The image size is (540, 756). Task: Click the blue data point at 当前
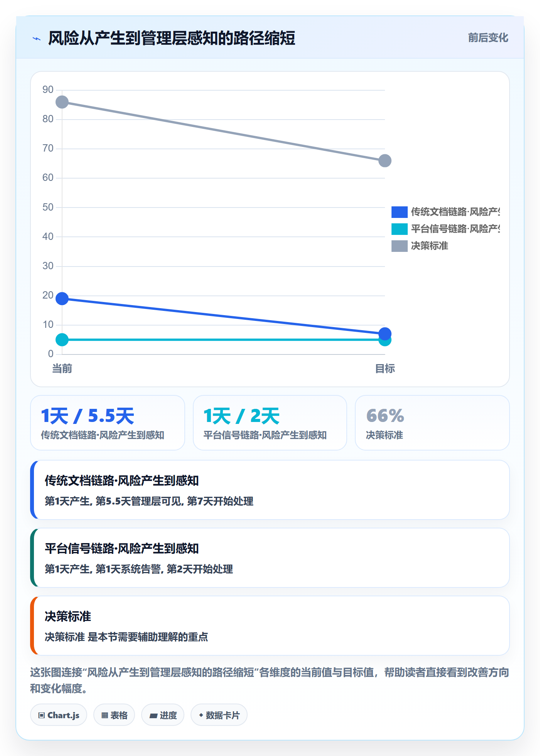(x=62, y=299)
